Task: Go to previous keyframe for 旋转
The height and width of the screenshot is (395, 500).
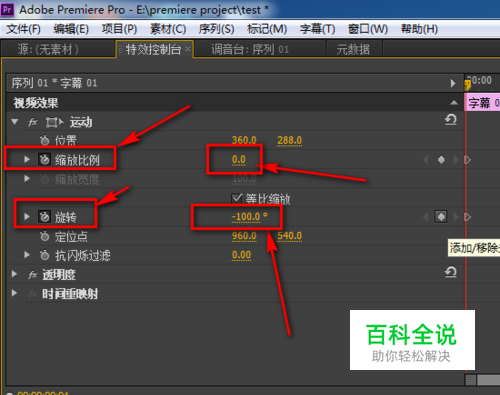Action: 426,217
